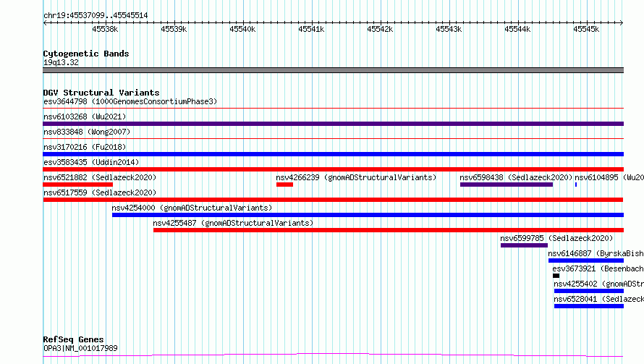The width and height of the screenshot is (644, 364).
Task: Select the purple nsv6599785 variant bar
Action: [524, 245]
